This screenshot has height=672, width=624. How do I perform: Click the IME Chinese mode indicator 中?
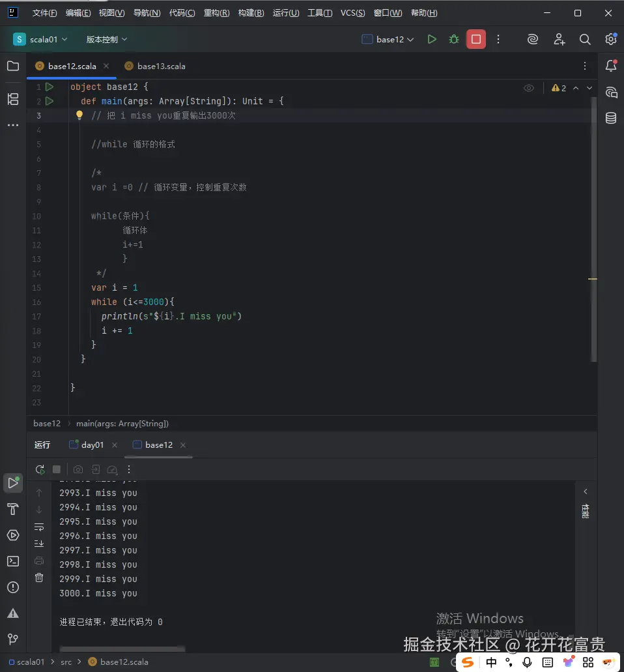click(x=491, y=663)
